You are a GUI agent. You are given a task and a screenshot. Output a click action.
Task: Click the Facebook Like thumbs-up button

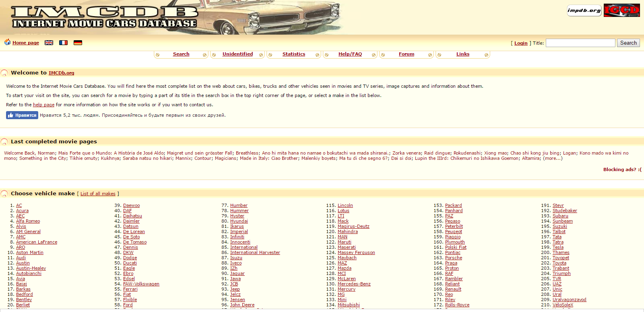point(22,115)
